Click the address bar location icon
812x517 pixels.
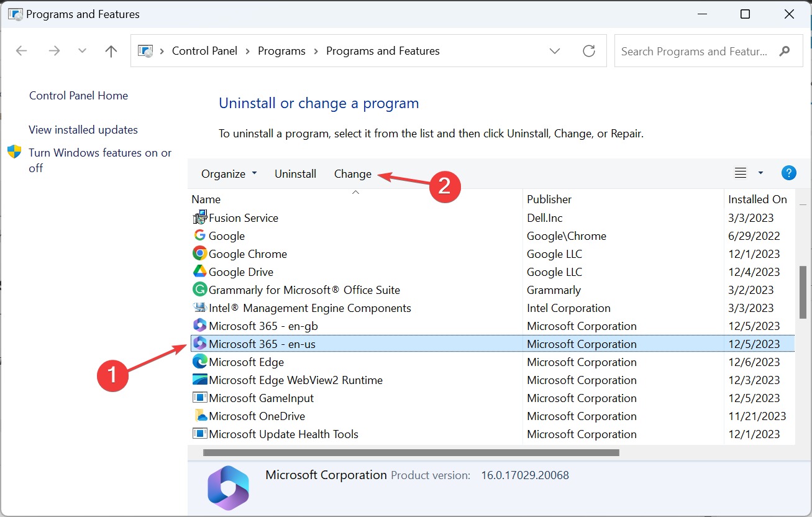(145, 51)
